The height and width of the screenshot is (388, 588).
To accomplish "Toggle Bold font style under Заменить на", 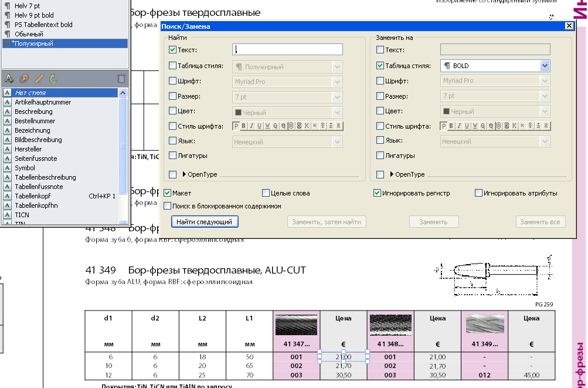I will (451, 126).
